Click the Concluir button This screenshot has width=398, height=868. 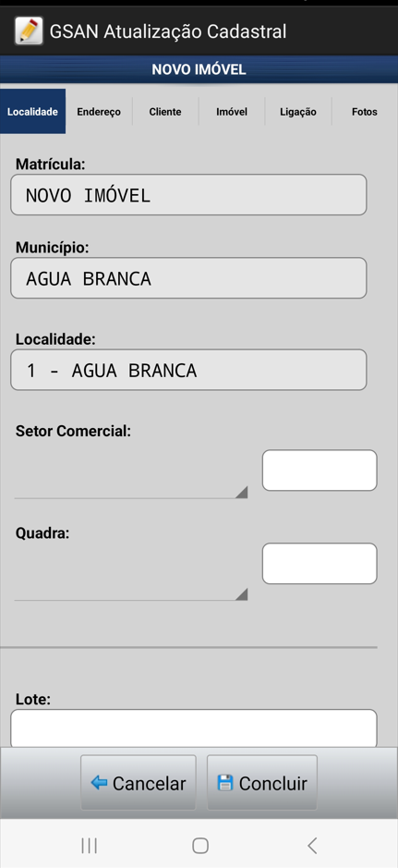click(x=262, y=783)
